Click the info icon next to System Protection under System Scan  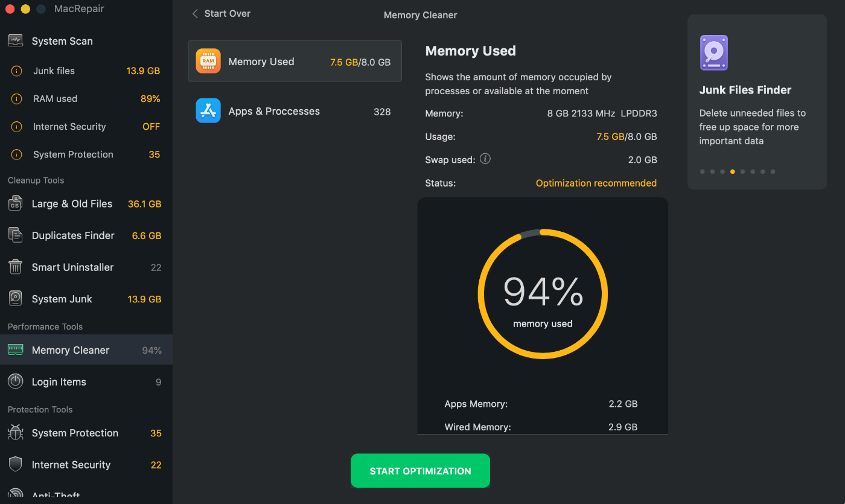17,155
